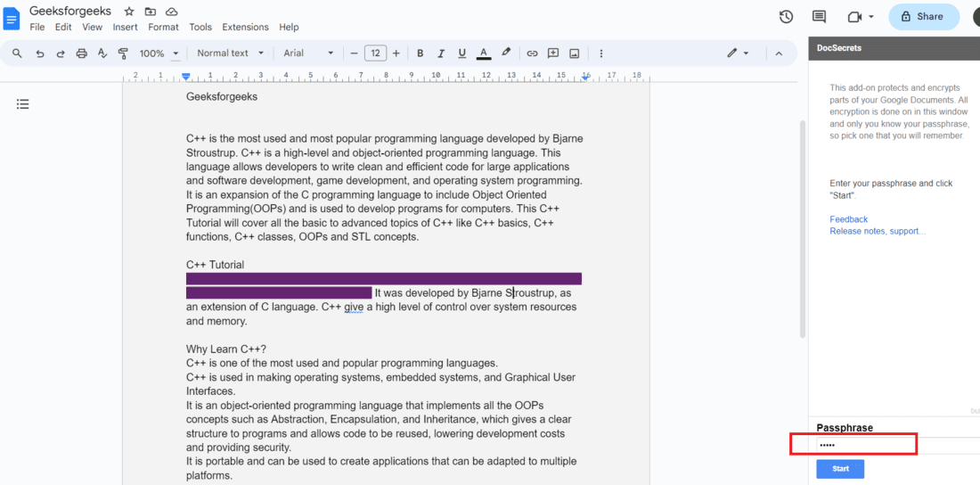Redo the last action

pos(61,53)
